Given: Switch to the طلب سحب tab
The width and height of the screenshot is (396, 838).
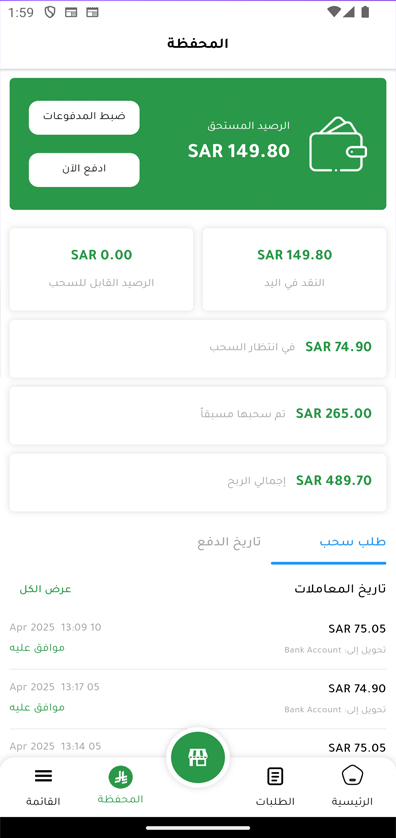Looking at the screenshot, I should (353, 541).
